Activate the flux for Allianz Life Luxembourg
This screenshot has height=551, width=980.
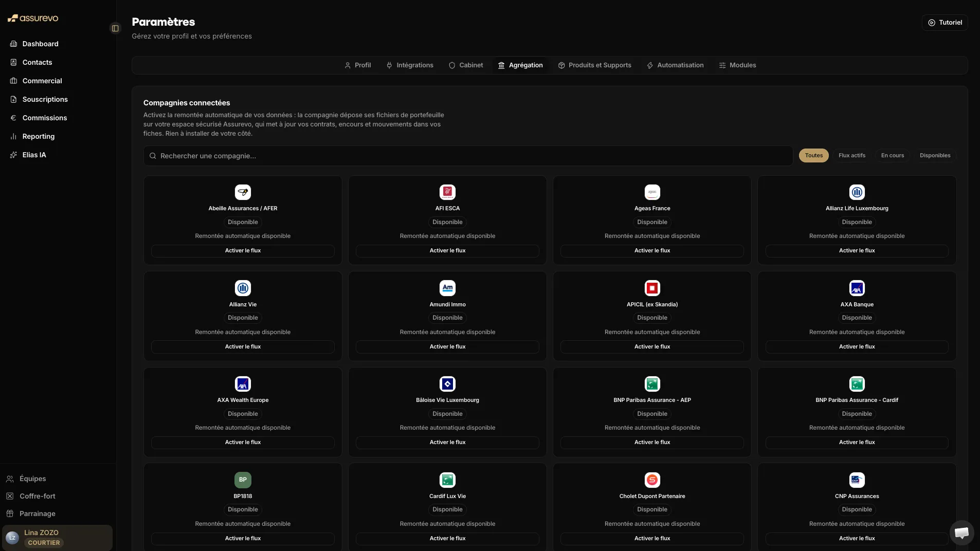(857, 251)
